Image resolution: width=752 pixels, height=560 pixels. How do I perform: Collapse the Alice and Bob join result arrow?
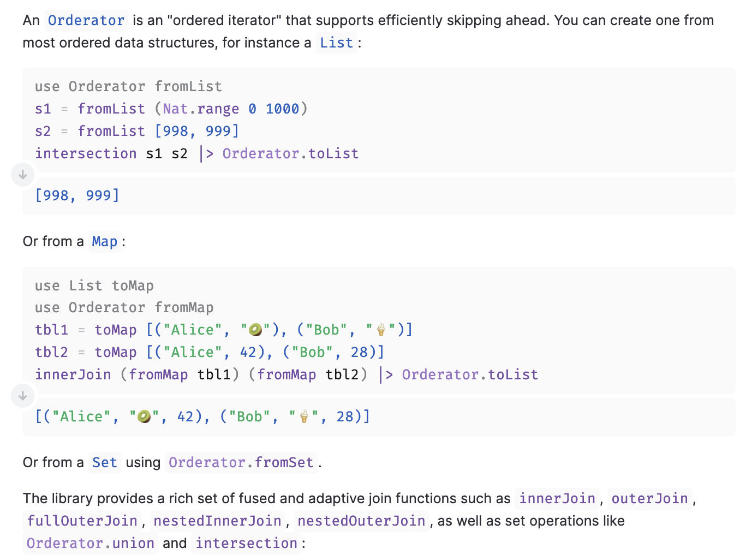coord(23,396)
